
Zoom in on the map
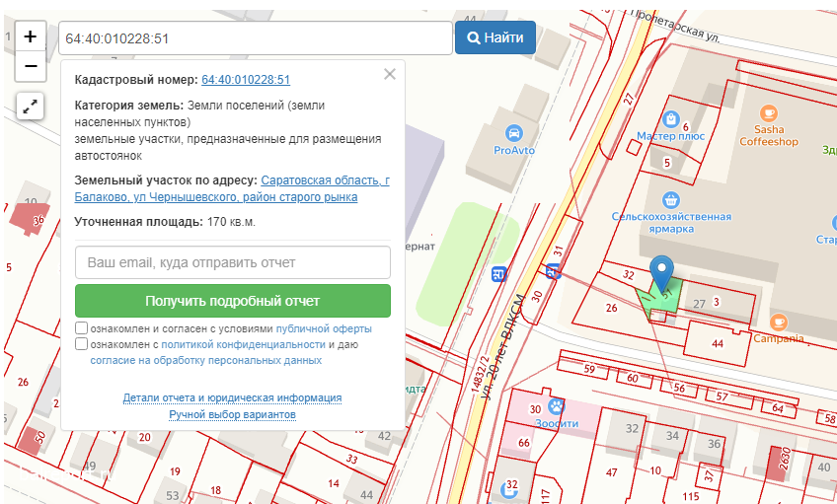pos(30,37)
